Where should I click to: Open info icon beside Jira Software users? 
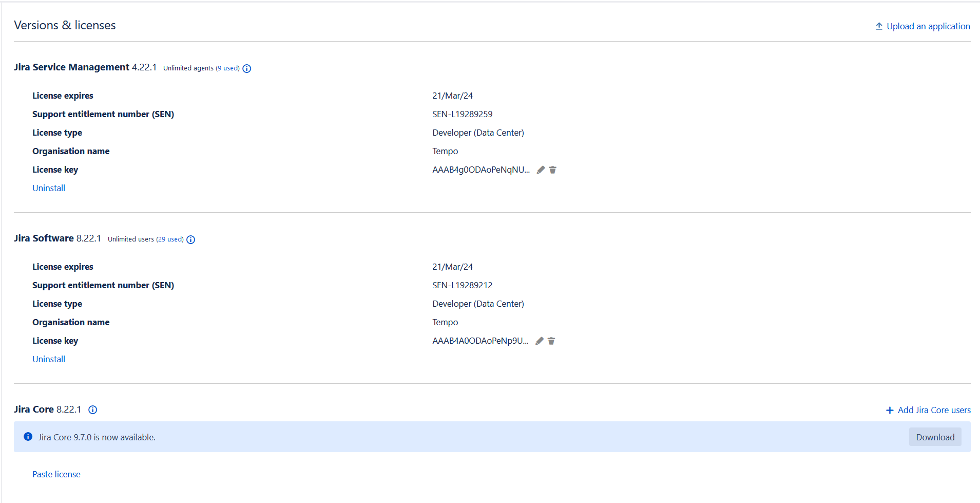click(x=191, y=239)
